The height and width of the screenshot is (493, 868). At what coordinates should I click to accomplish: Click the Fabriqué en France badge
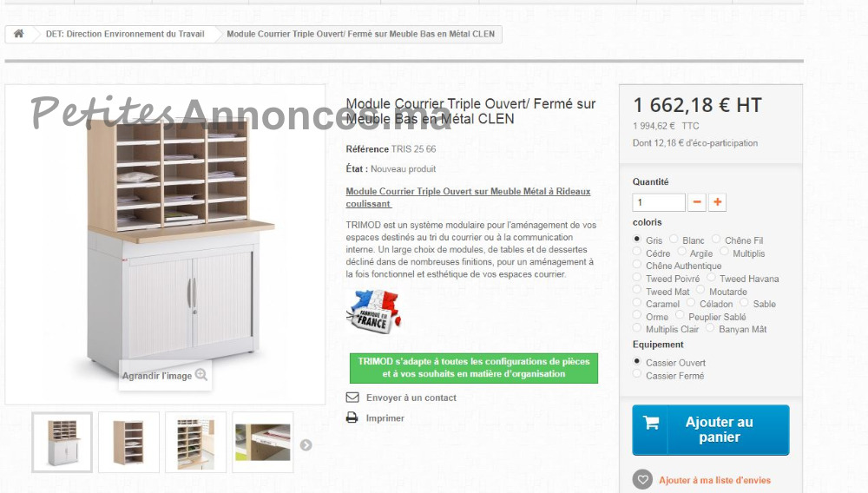pyautogui.click(x=373, y=311)
